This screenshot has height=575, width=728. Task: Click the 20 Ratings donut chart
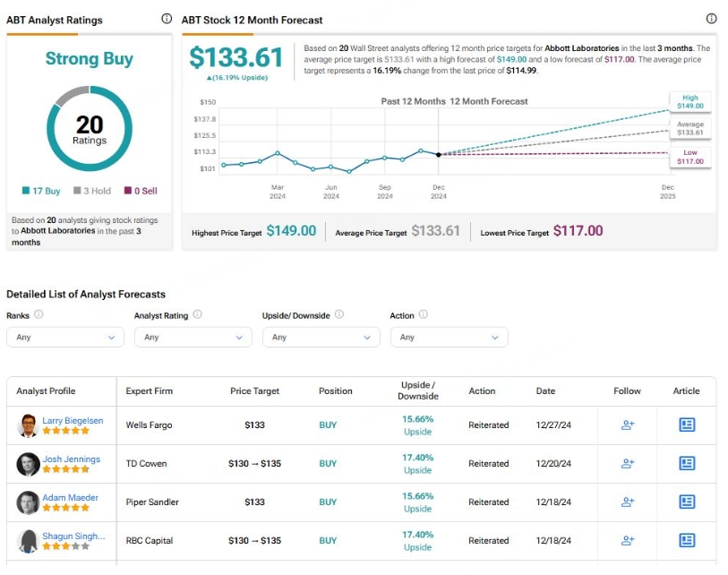point(90,129)
